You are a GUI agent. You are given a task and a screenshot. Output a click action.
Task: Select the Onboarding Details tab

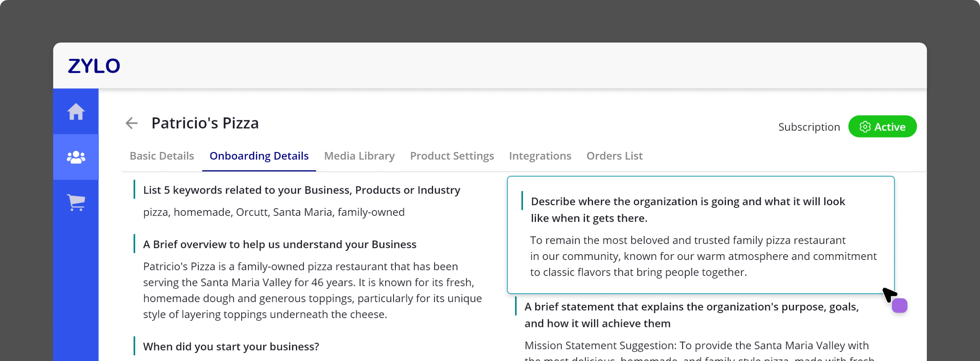[x=259, y=156]
